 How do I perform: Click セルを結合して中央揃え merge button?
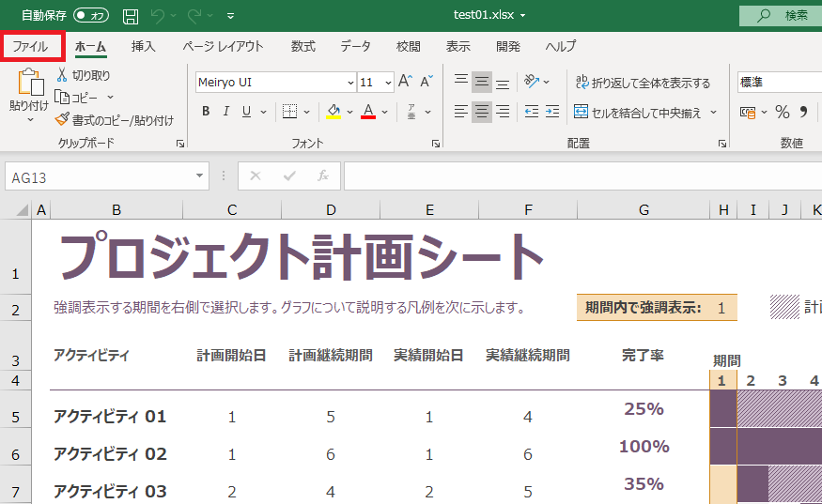[638, 112]
